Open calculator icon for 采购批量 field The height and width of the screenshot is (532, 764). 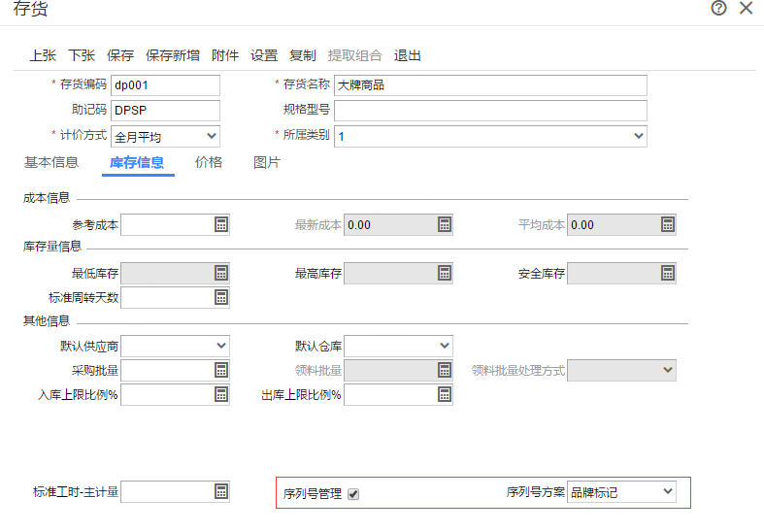[x=221, y=370]
